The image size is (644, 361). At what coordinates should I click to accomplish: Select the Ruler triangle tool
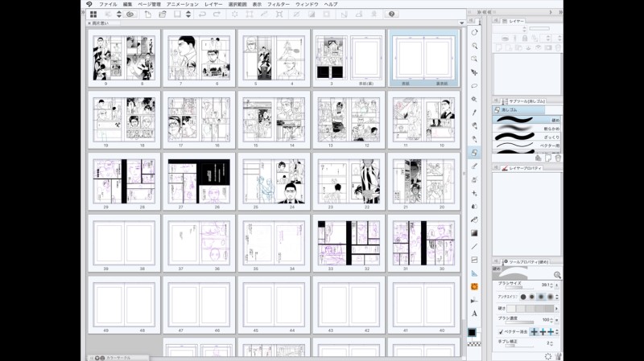click(x=474, y=273)
